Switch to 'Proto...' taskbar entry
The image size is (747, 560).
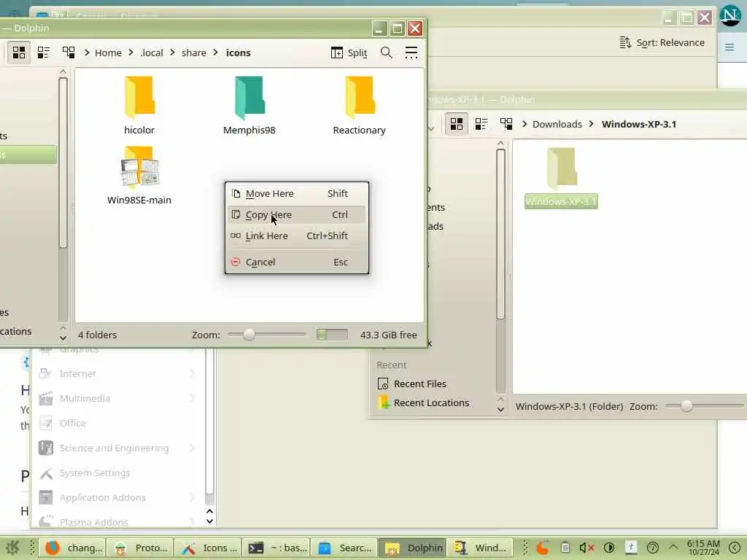point(140,548)
